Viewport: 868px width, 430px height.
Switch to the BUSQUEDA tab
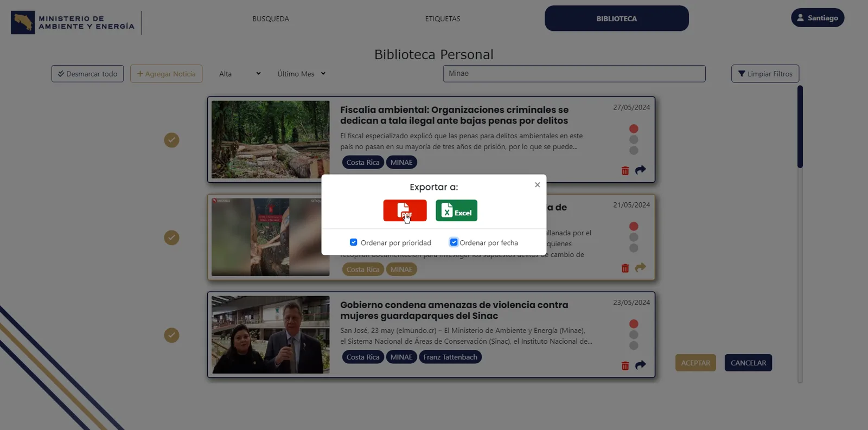(271, 18)
